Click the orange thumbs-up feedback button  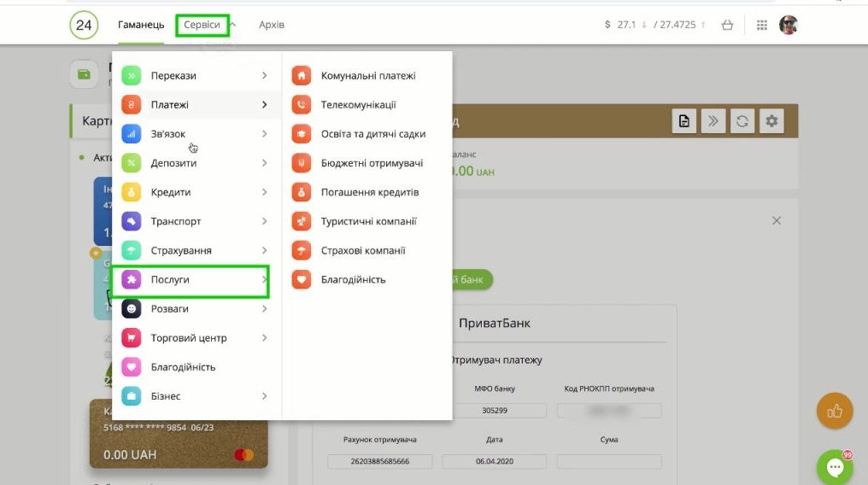coord(835,412)
